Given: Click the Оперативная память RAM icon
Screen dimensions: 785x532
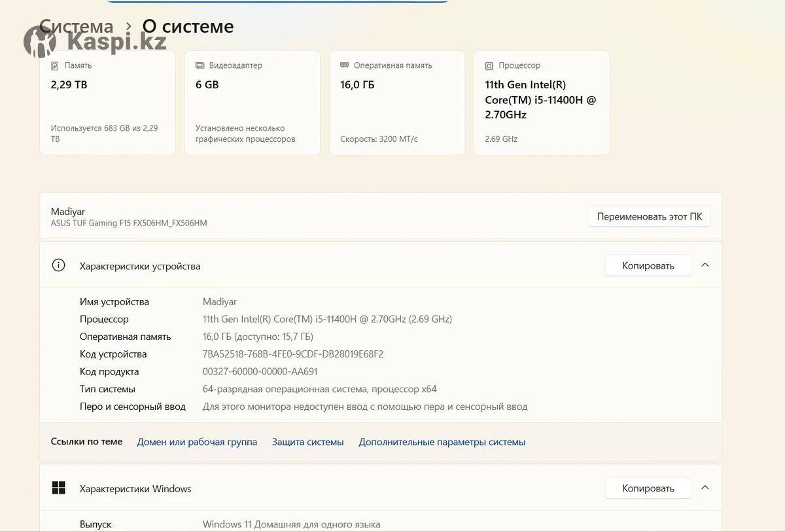Looking at the screenshot, I should tap(344, 65).
